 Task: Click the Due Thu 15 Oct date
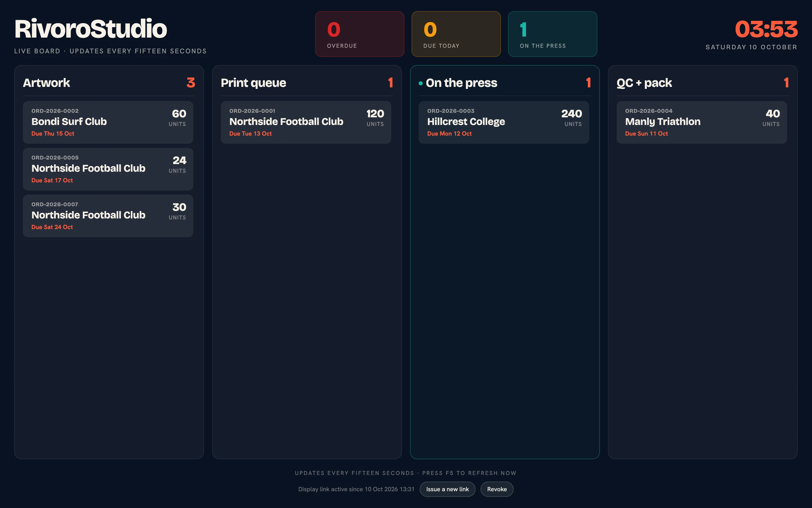pos(53,133)
